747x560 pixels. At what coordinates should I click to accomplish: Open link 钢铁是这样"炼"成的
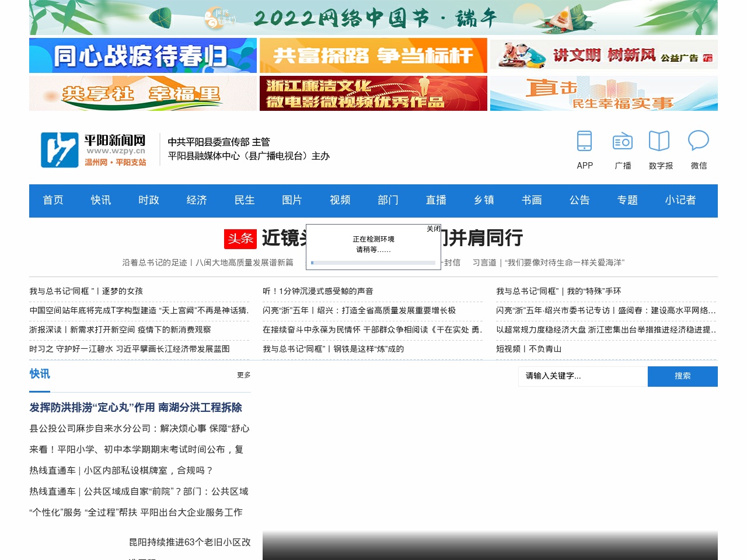333,349
